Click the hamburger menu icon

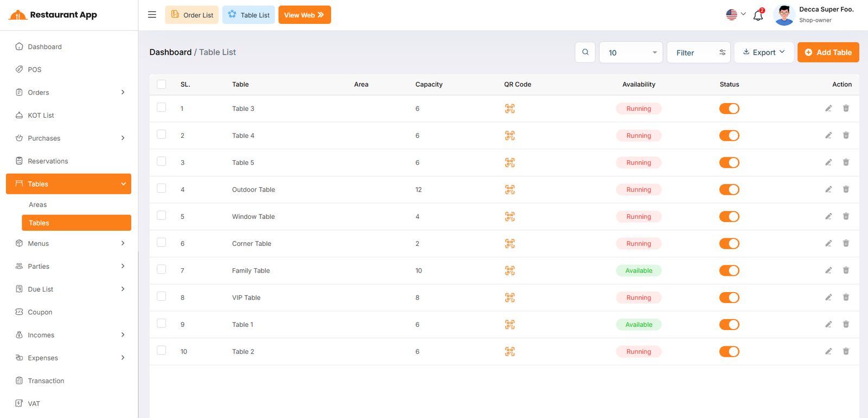pyautogui.click(x=152, y=15)
